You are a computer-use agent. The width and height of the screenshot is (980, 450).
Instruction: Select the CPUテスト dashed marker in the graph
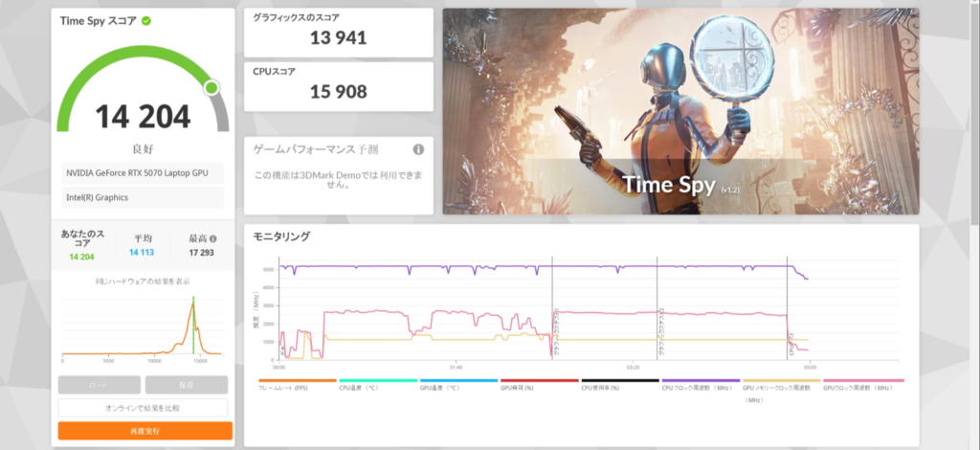coord(787,308)
